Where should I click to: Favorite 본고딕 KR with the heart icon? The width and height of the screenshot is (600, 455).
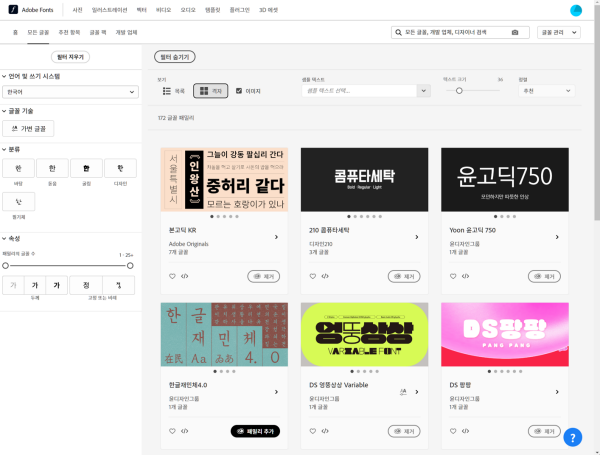pyautogui.click(x=172, y=276)
